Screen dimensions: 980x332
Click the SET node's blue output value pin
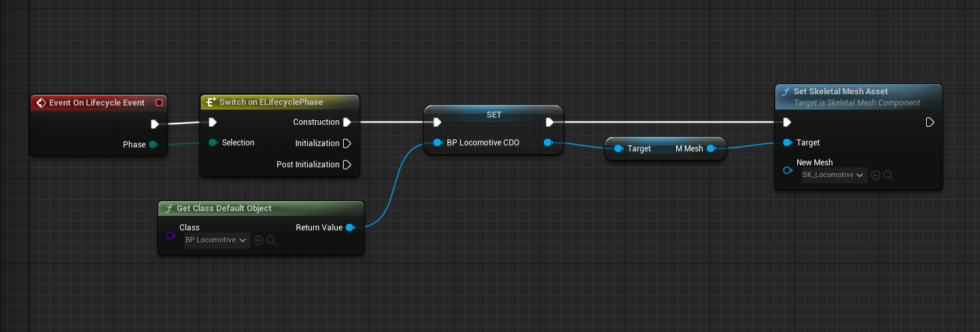[x=548, y=143]
